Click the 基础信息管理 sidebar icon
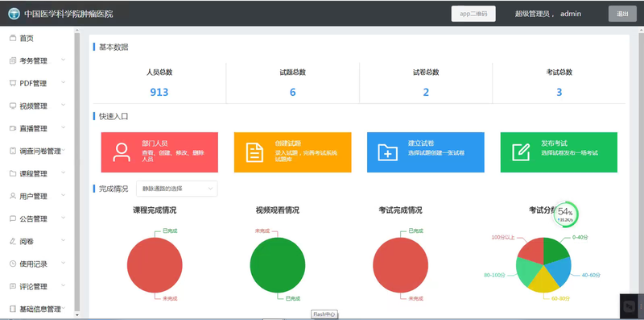Viewport: 644px width, 320px height. click(13, 309)
